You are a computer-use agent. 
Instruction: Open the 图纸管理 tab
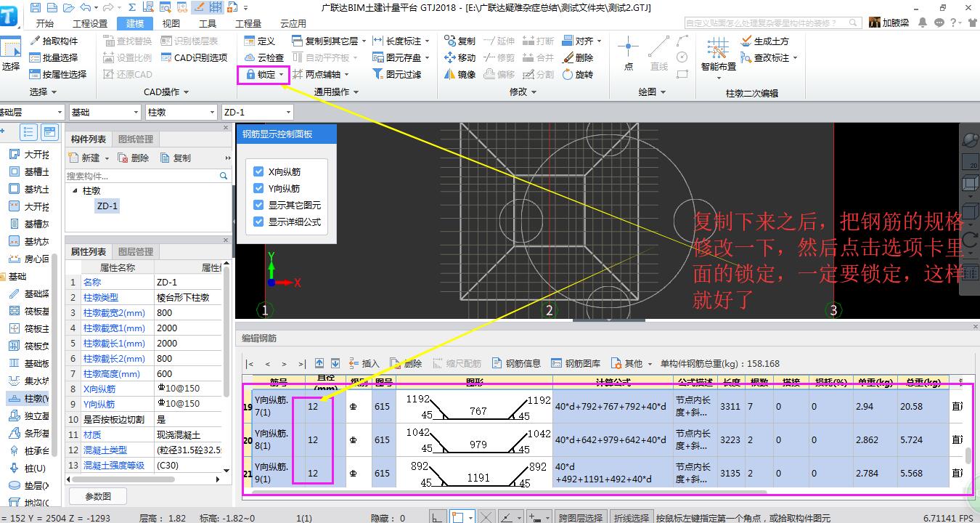[135, 139]
